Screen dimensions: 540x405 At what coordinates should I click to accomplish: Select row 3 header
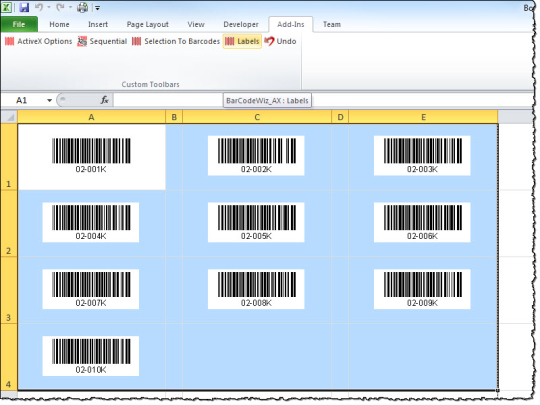(x=9, y=290)
